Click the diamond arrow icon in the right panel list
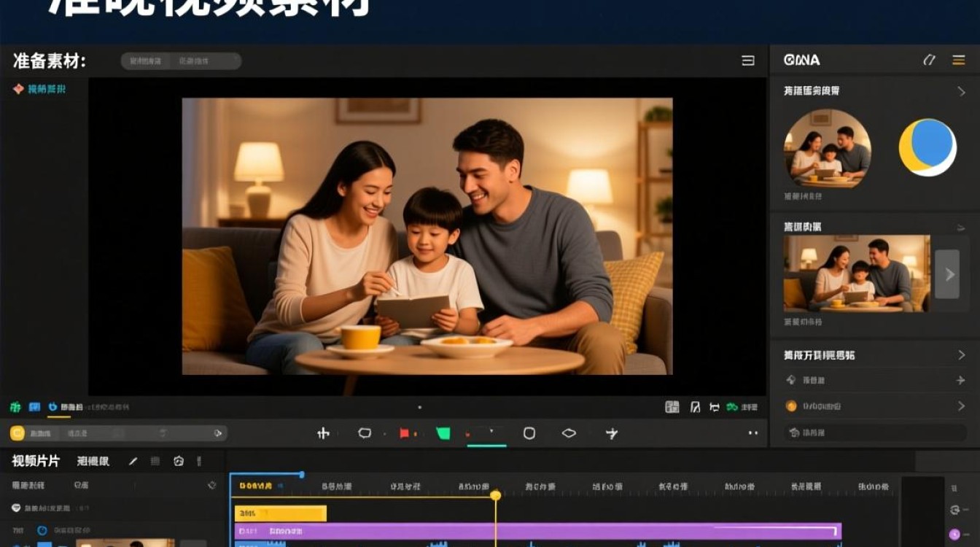The width and height of the screenshot is (980, 547). click(x=791, y=380)
